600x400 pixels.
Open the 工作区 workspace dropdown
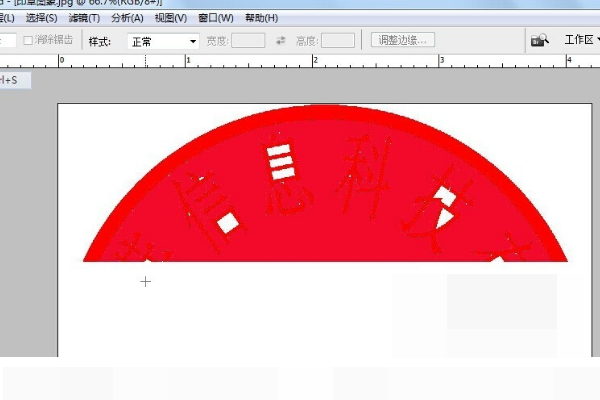pyautogui.click(x=582, y=39)
